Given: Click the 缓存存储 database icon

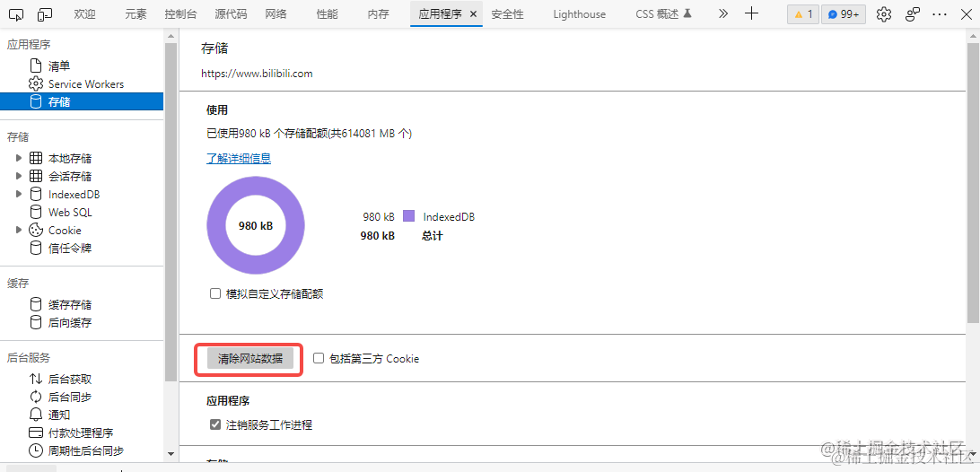Looking at the screenshot, I should pos(36,304).
